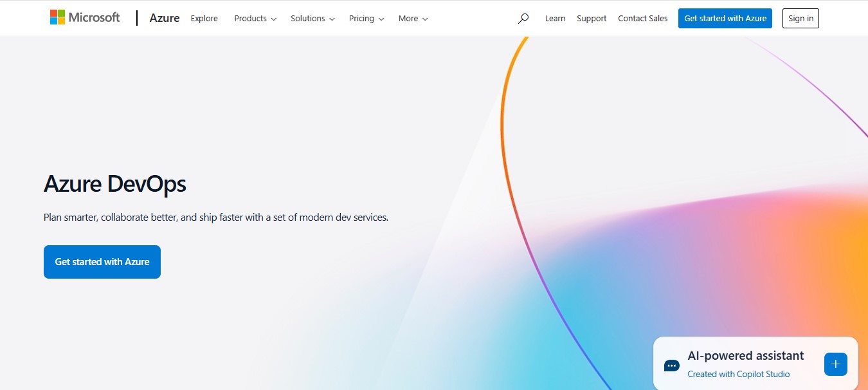Click Get started with Azure in the navbar
This screenshot has height=390, width=868.
click(x=725, y=18)
